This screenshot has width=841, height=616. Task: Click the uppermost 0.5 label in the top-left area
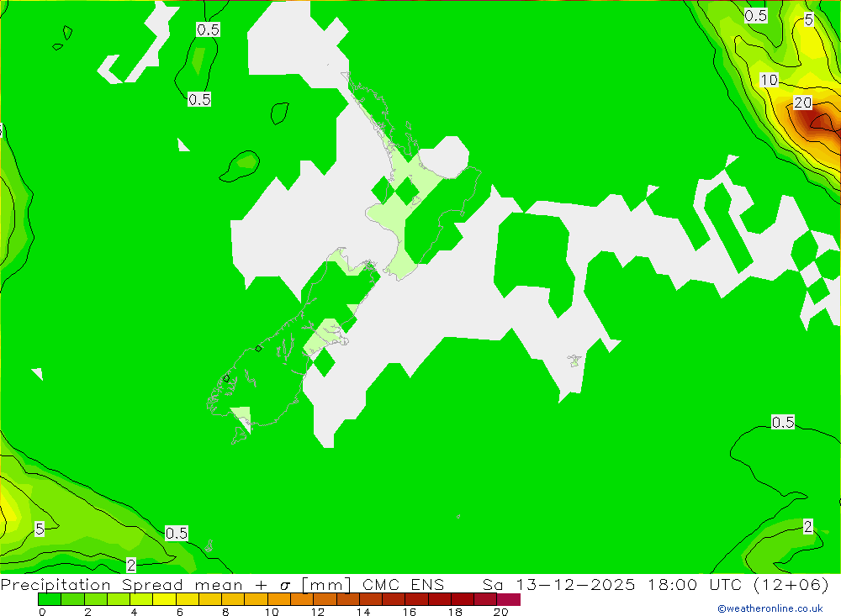[208, 29]
